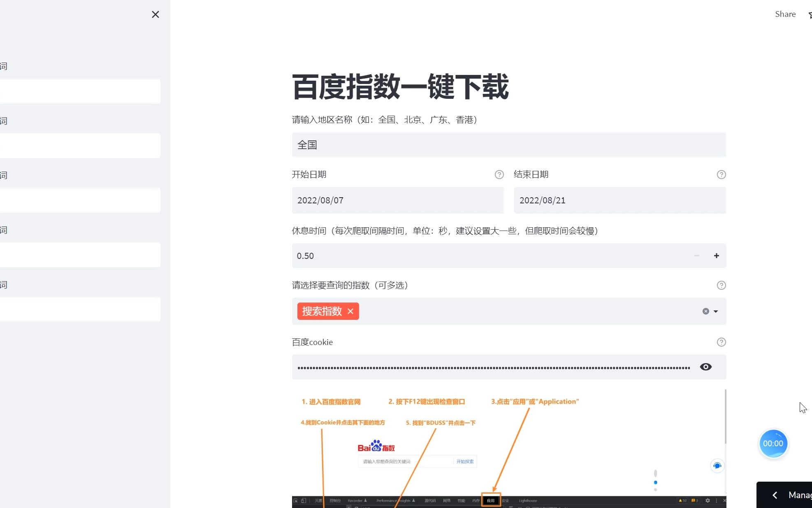The height and width of the screenshot is (508, 812).
Task: Expand the Manage app panel chevron
Action: pyautogui.click(x=775, y=495)
